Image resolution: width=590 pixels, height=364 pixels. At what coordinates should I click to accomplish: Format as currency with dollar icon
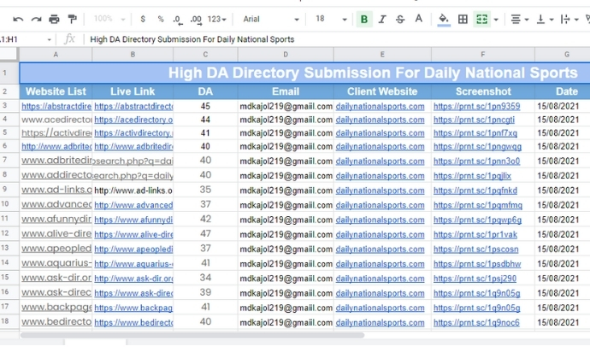142,19
